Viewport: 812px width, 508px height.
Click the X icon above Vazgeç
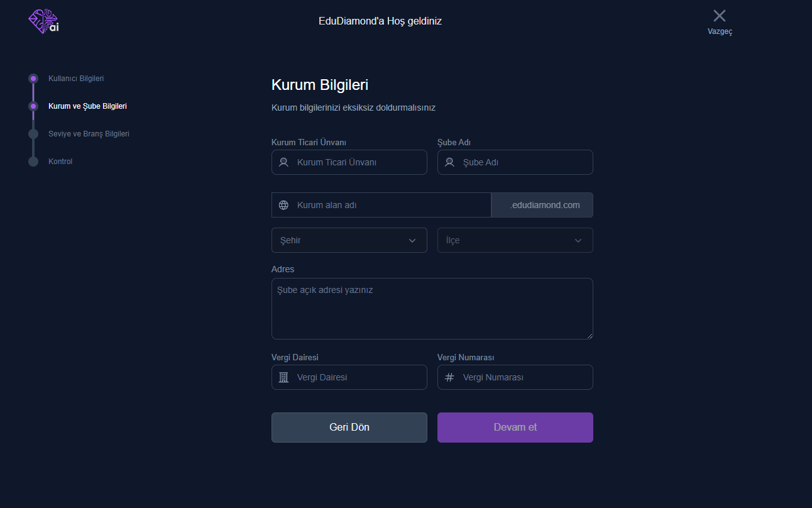click(x=720, y=16)
